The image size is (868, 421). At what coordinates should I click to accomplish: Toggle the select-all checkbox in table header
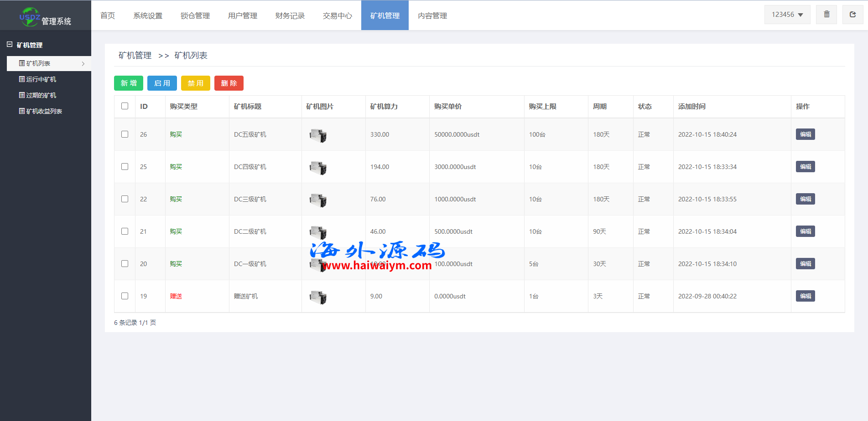[125, 106]
